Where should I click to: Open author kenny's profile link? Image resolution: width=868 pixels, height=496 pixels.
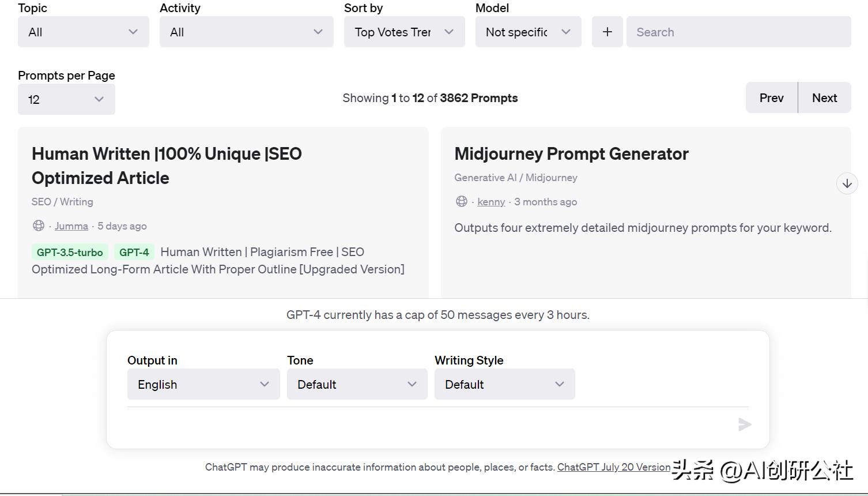coord(491,202)
